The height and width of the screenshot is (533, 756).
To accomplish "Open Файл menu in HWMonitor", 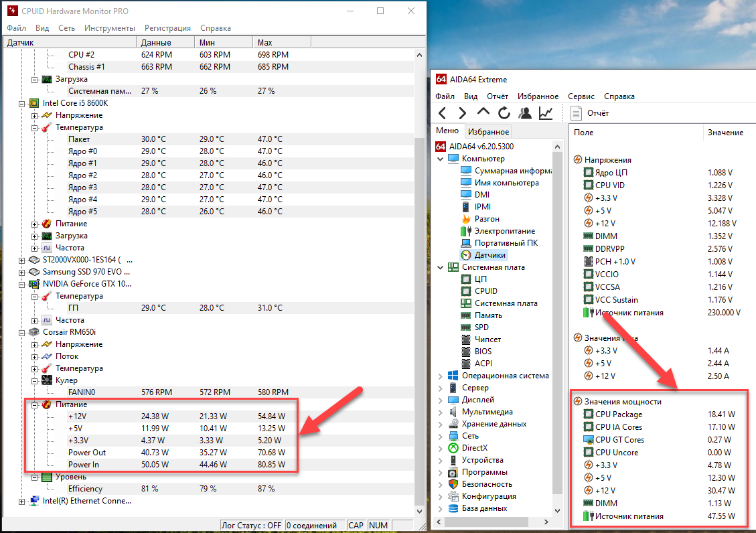I will tap(16, 28).
